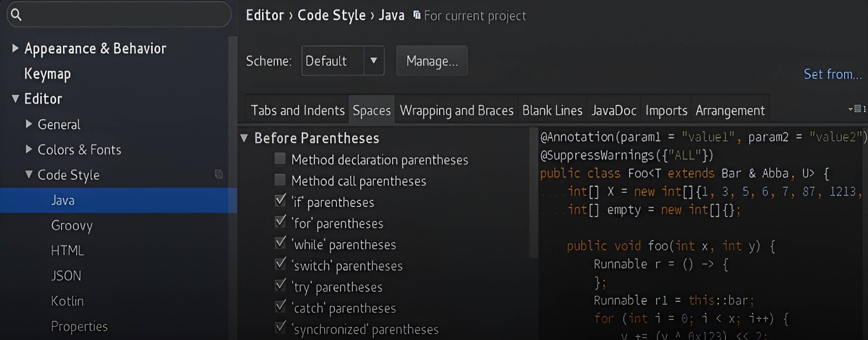Switch to Tabs and Indents tab
The width and height of the screenshot is (868, 340).
pyautogui.click(x=298, y=110)
